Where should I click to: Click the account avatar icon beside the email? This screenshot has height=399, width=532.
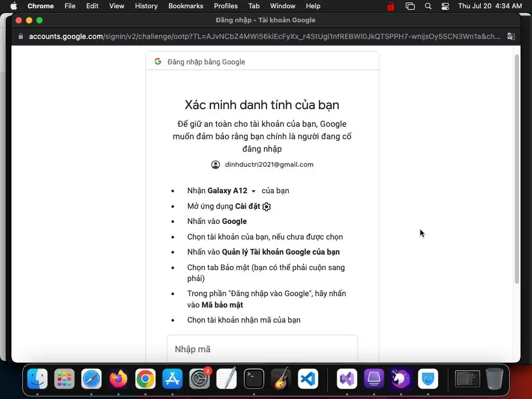point(216,165)
